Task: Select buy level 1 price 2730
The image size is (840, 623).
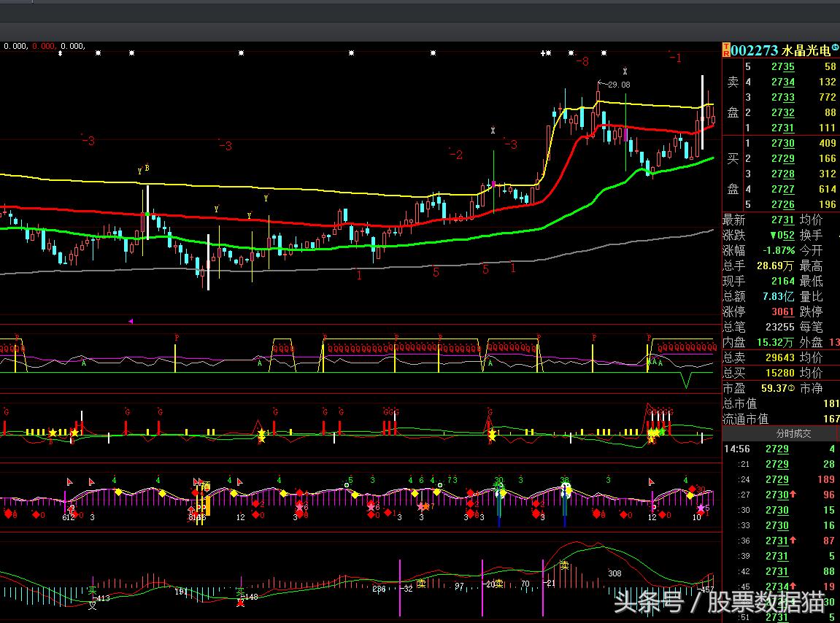Action: click(782, 144)
